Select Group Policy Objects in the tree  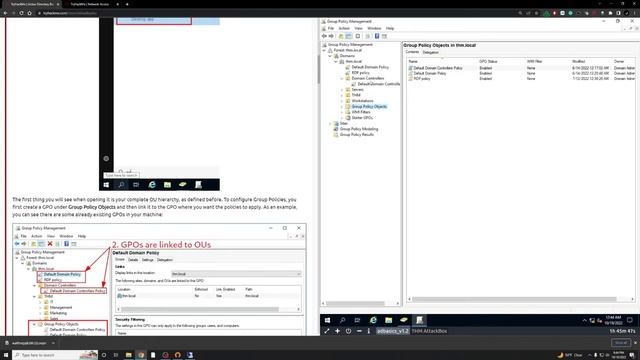click(x=369, y=107)
